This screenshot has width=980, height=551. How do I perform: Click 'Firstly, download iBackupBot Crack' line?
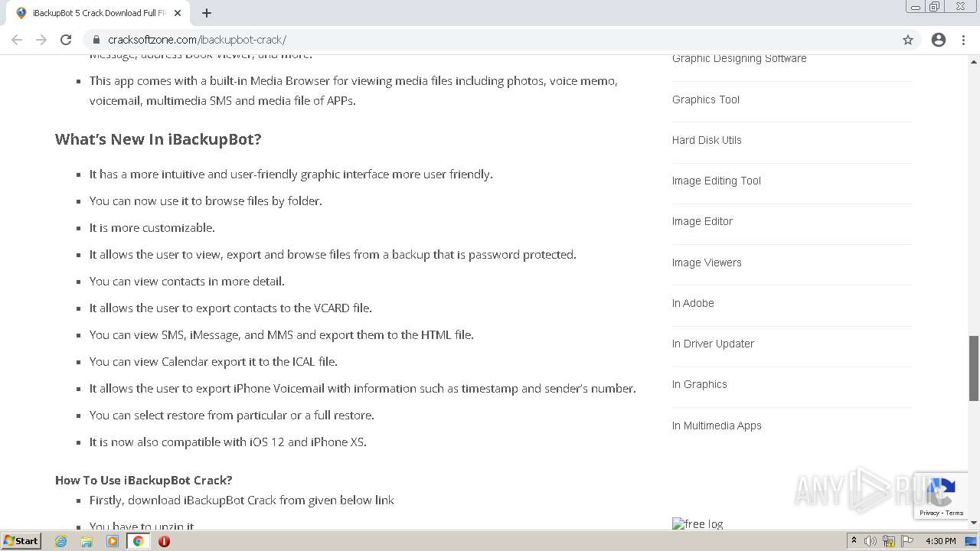pyautogui.click(x=241, y=500)
